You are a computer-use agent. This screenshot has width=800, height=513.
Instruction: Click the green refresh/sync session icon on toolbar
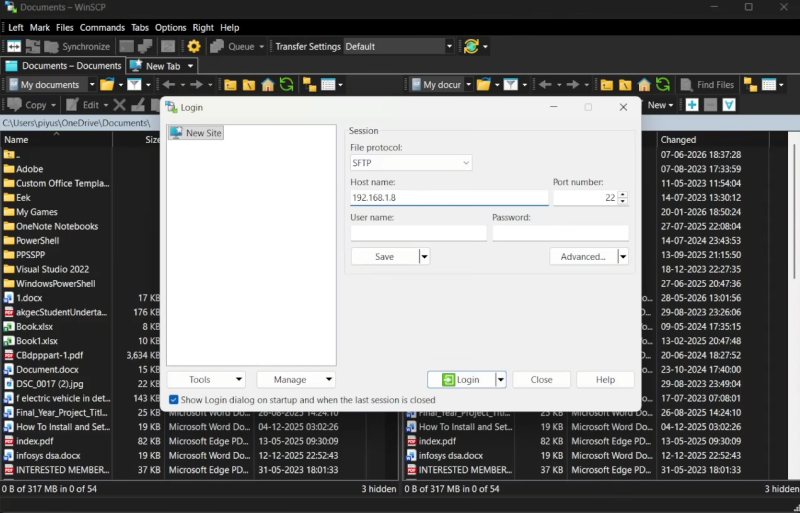(471, 46)
